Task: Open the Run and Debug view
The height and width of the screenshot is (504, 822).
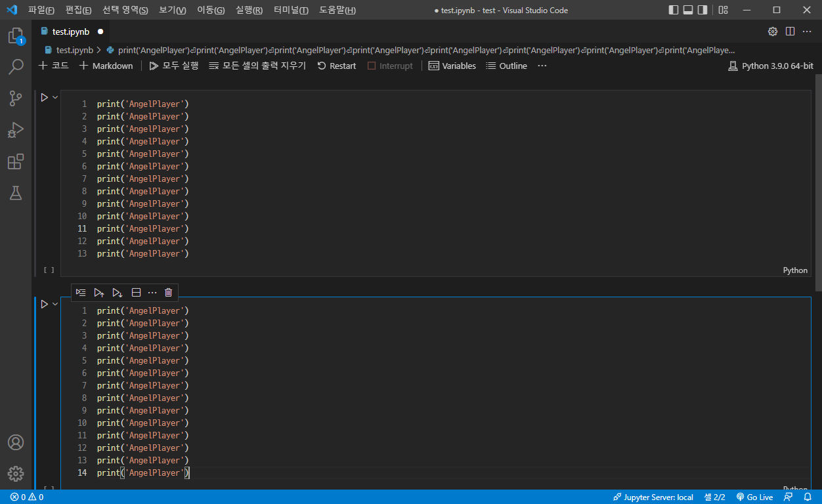Action: (x=16, y=130)
